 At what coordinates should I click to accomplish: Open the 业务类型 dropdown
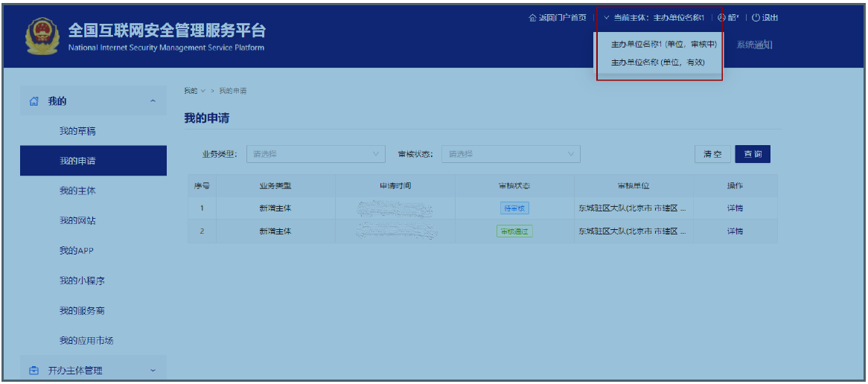tap(316, 154)
